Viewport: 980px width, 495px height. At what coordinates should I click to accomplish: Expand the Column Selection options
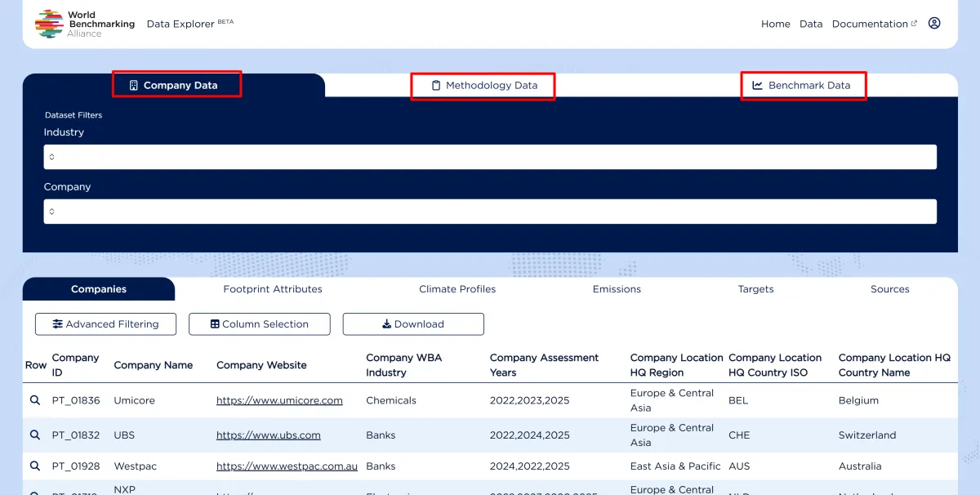click(259, 324)
